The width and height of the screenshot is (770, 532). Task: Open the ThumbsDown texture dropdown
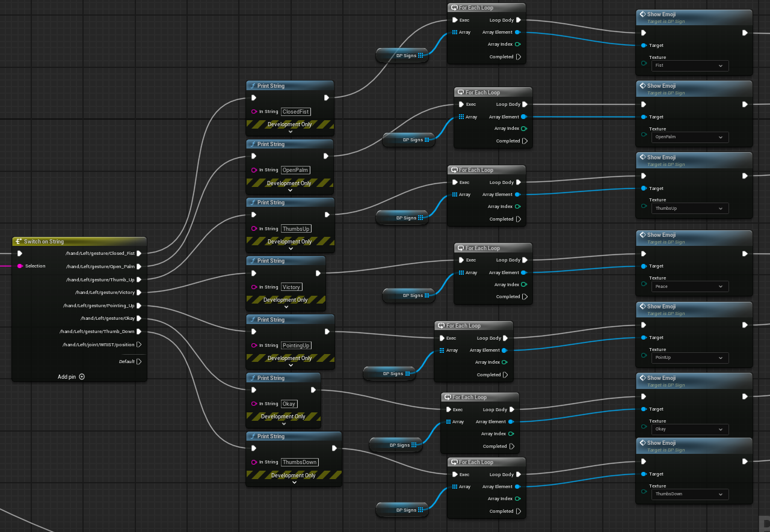(x=689, y=494)
